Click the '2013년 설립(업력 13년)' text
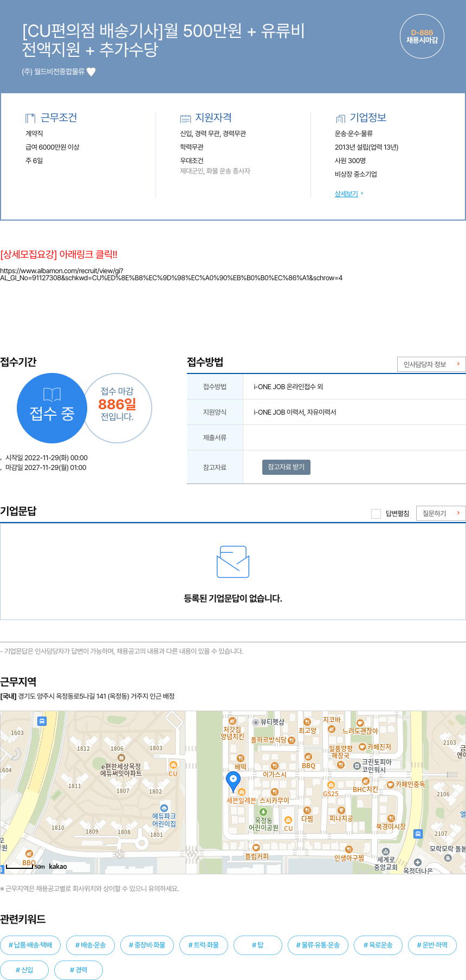This screenshot has height=980, width=466. 366,147
